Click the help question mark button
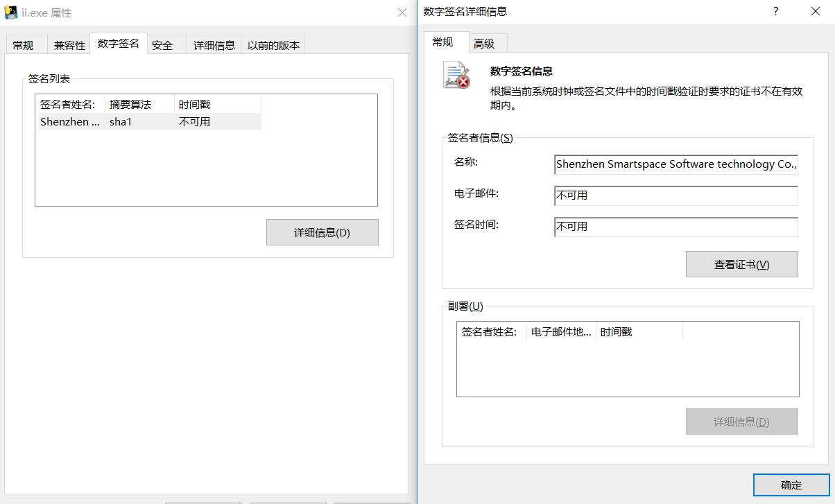The height and width of the screenshot is (504, 835). pyautogui.click(x=775, y=11)
